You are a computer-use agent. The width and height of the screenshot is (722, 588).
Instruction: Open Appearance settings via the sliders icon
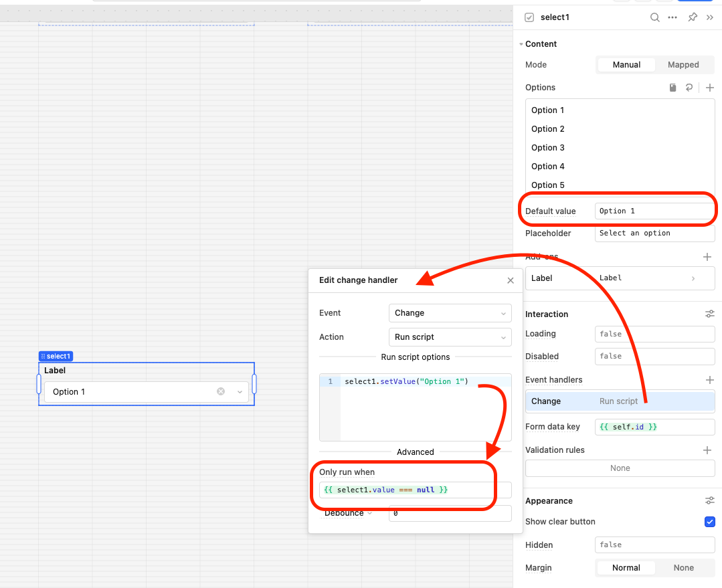click(x=709, y=500)
